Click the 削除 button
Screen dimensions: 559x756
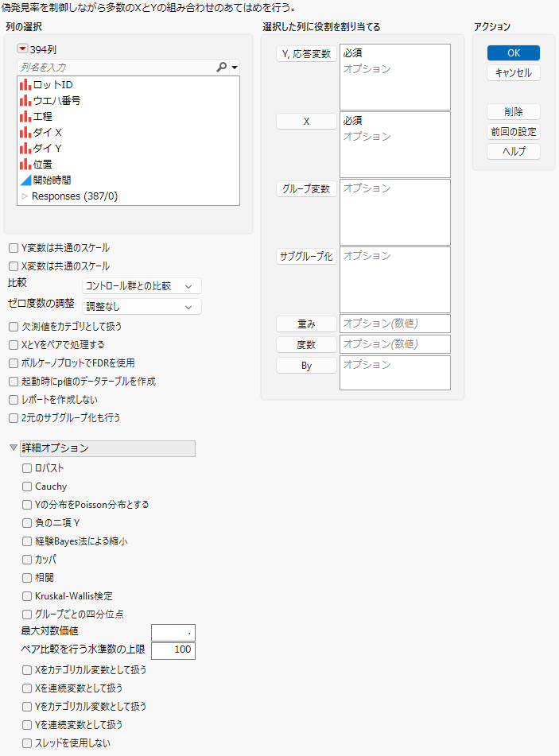pos(514,112)
